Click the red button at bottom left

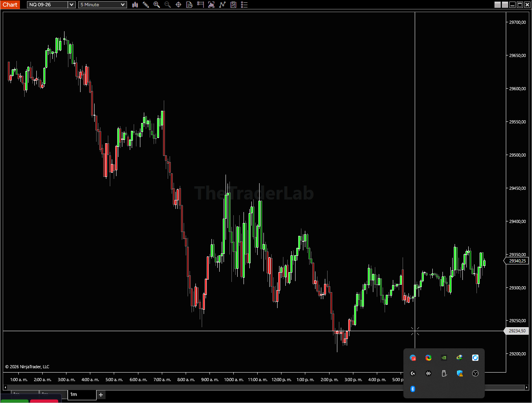pos(44,401)
